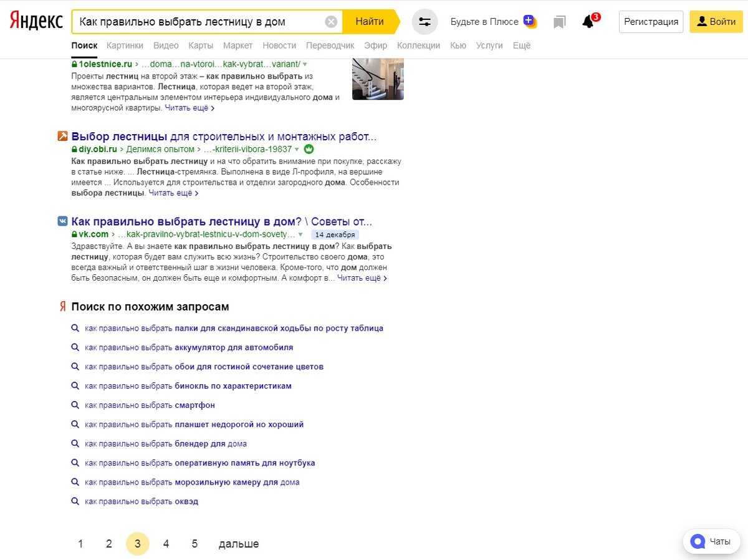Click magnifier icon beside аккумулятор для автомобиля

(x=75, y=347)
